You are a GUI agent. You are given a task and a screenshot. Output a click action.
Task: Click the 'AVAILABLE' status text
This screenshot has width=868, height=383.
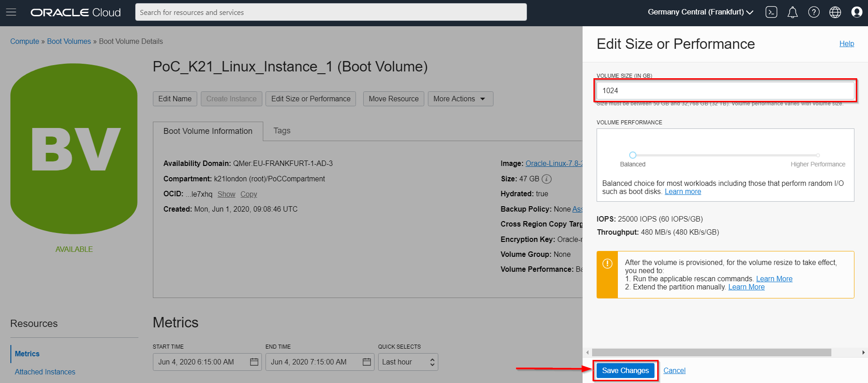click(x=74, y=249)
